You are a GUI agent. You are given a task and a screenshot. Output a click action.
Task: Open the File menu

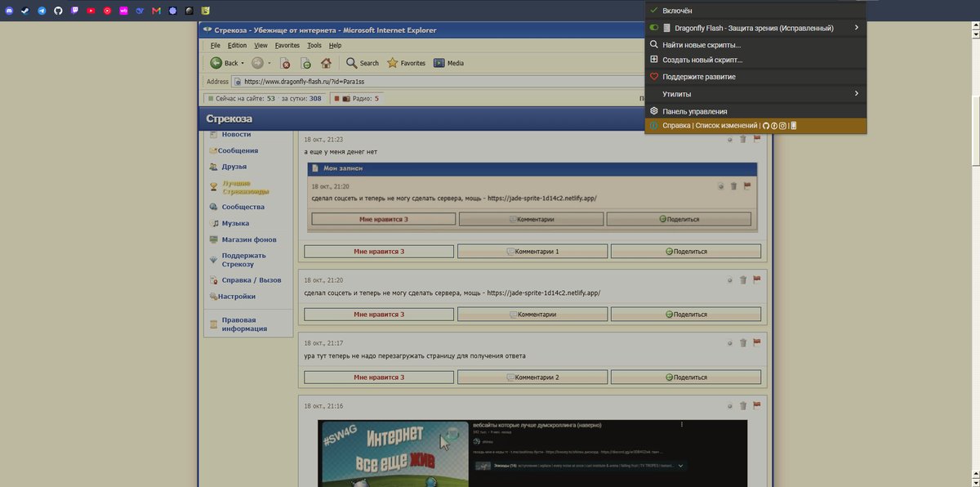[x=216, y=46]
